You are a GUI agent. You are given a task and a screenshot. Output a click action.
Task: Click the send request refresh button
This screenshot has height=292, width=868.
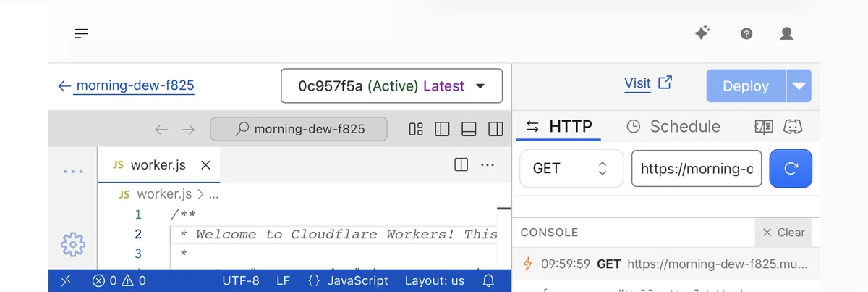[791, 168]
